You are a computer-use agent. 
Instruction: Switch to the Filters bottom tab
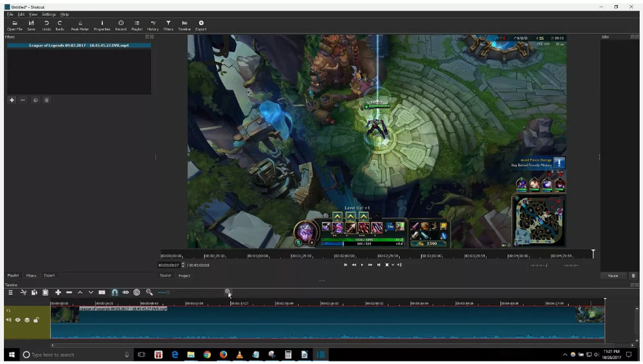(31, 275)
